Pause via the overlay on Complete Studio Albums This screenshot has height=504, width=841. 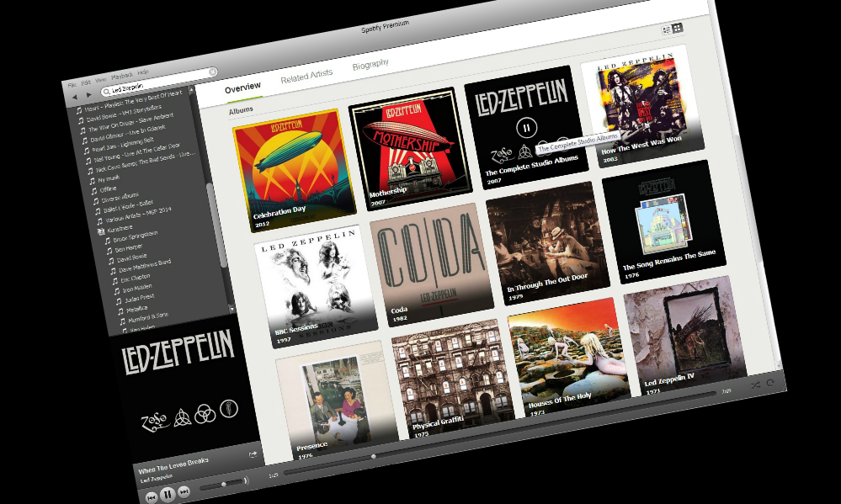pyautogui.click(x=525, y=128)
